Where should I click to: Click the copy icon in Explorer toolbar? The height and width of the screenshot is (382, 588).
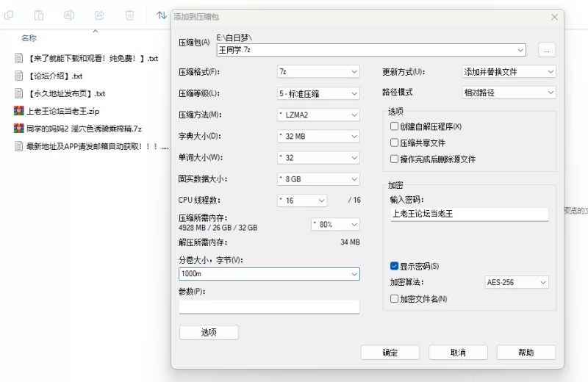point(9,15)
